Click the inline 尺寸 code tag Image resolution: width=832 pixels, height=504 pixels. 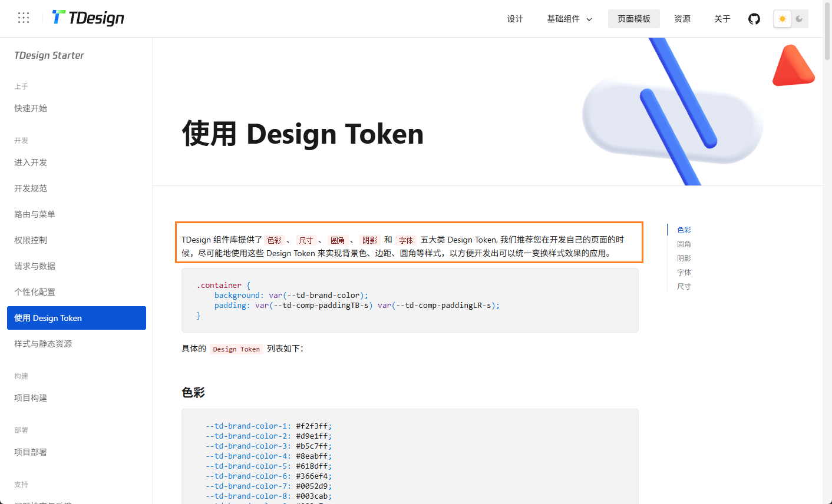[x=306, y=240]
